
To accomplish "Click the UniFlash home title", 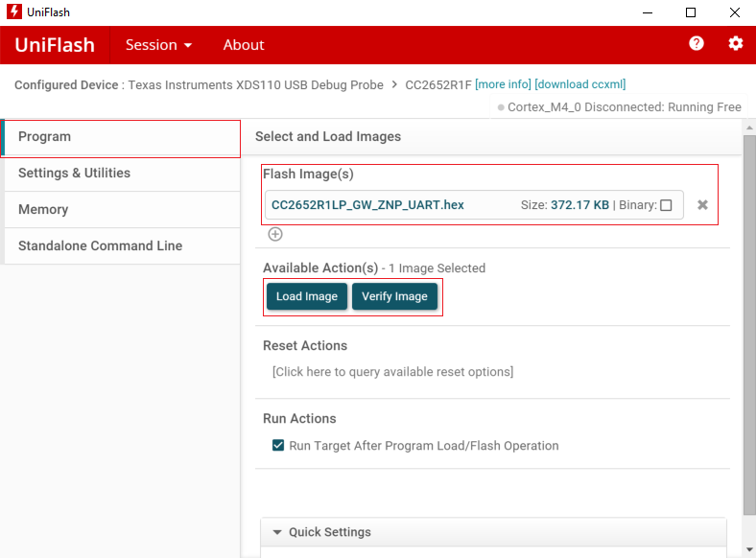I will point(55,45).
